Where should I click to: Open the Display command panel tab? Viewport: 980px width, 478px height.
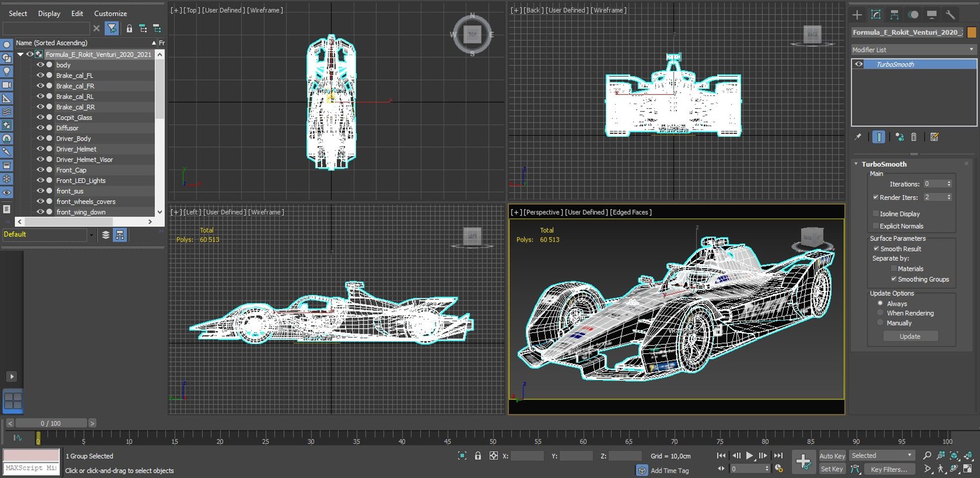(932, 15)
